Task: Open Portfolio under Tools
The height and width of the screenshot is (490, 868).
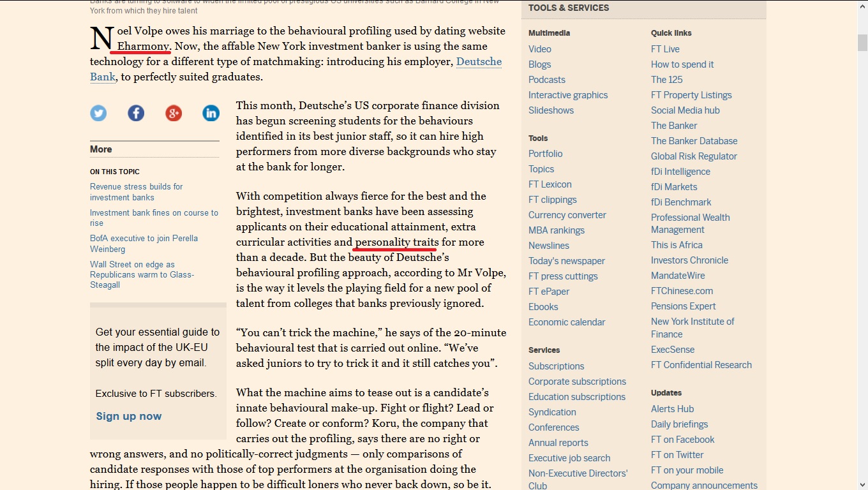Action: pos(546,154)
